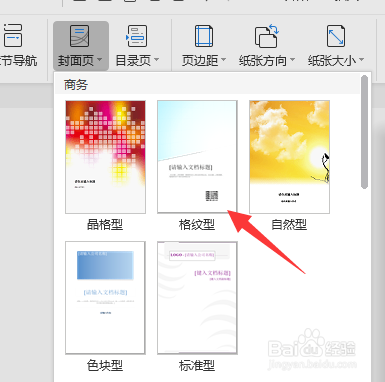Expand the 页边距 dropdown arrow
Image resolution: width=385 pixels, height=382 pixels.
point(223,60)
